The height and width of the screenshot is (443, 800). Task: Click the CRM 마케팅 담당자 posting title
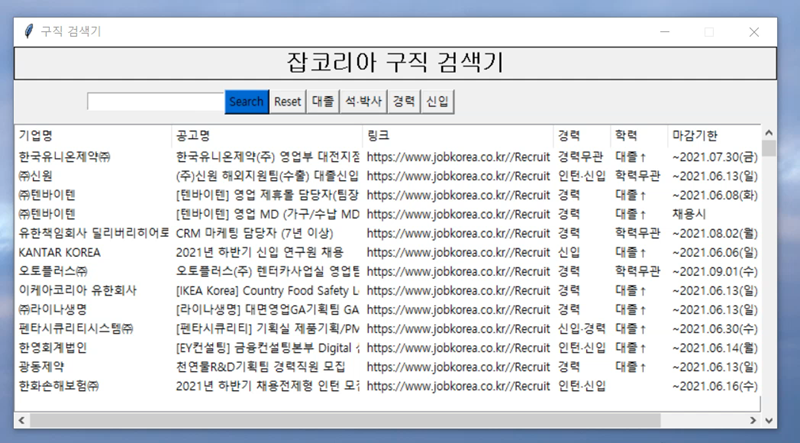(x=255, y=233)
